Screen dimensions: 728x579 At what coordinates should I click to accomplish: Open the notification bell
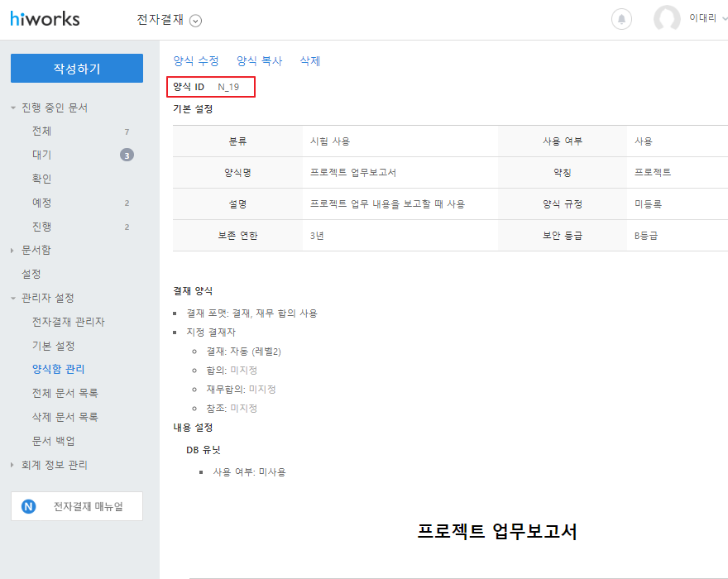pos(620,19)
